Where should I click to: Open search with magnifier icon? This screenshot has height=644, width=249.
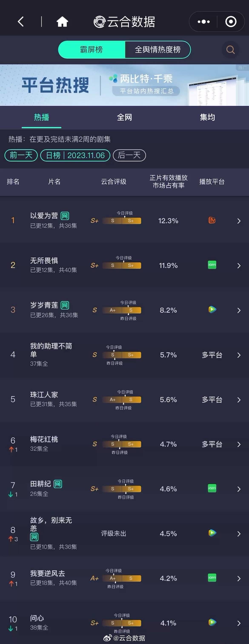coord(230,49)
